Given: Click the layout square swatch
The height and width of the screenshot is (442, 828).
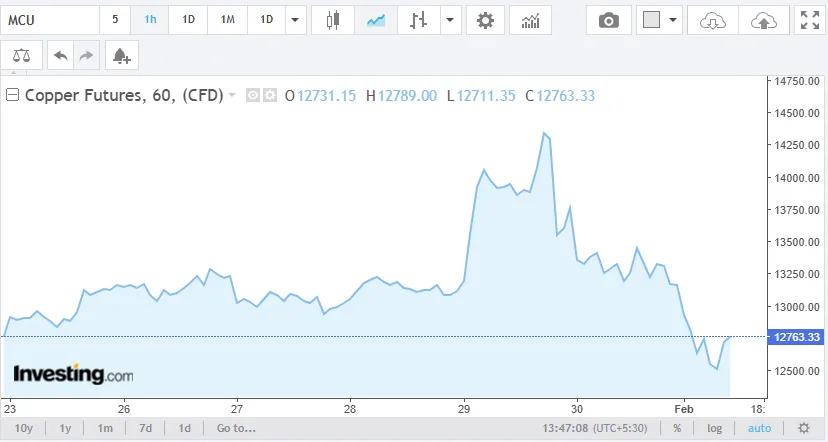Looking at the screenshot, I should [652, 20].
